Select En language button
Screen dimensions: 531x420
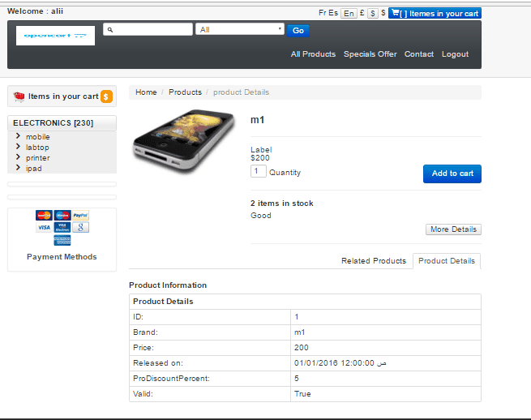349,13
